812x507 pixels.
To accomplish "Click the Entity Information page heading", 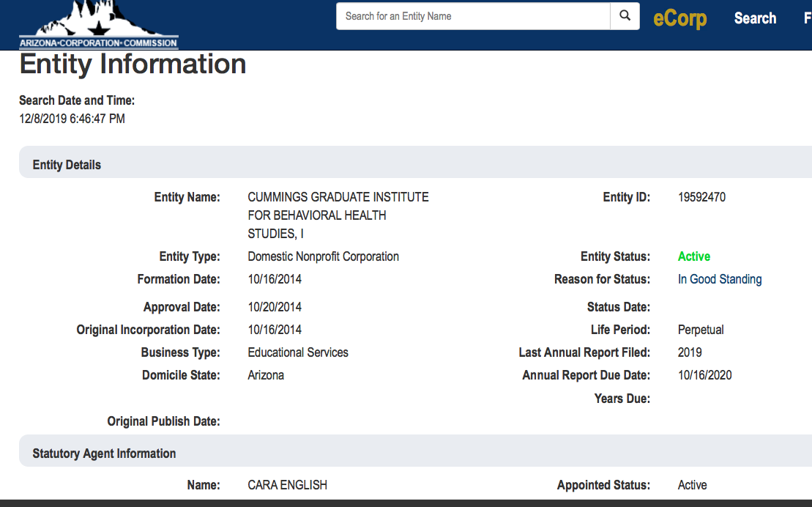I will [x=133, y=64].
